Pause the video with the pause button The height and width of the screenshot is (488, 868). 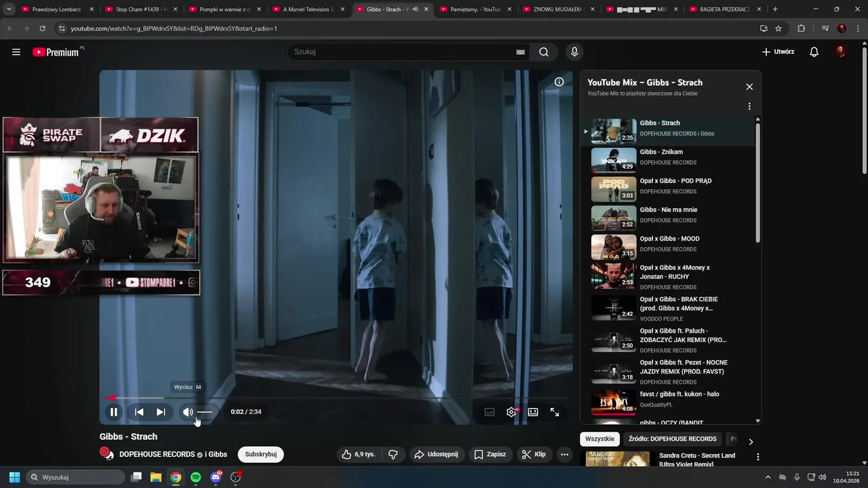[114, 412]
